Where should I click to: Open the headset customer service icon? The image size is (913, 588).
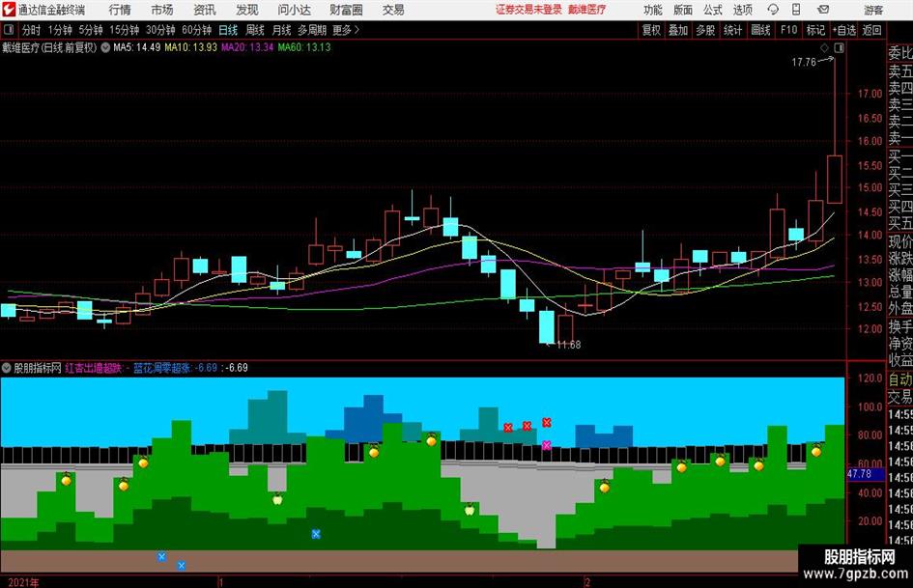(773, 10)
